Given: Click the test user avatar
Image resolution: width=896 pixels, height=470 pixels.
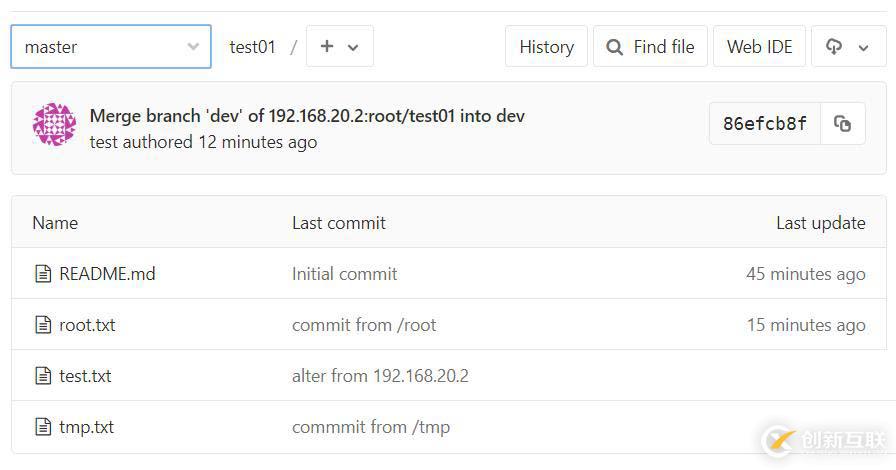Looking at the screenshot, I should 54,125.
